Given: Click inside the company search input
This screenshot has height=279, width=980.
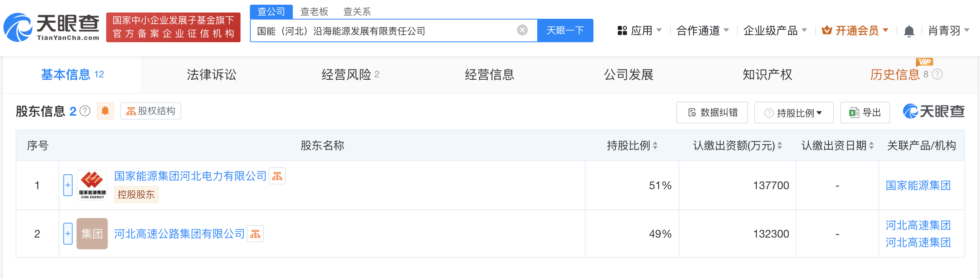Looking at the screenshot, I should coord(383,30).
